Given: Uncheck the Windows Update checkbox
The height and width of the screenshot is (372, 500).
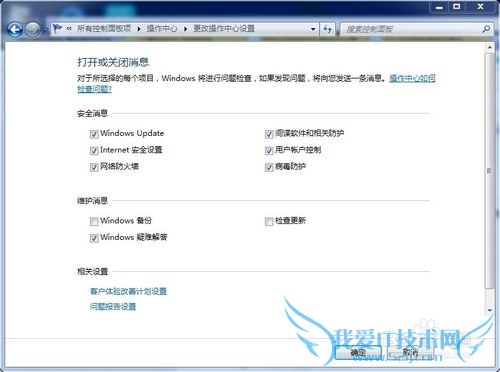Looking at the screenshot, I should click(94, 134).
